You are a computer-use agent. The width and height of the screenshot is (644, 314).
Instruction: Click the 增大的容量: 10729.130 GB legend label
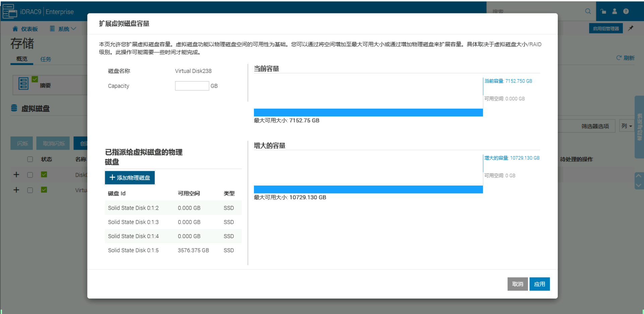[512, 158]
